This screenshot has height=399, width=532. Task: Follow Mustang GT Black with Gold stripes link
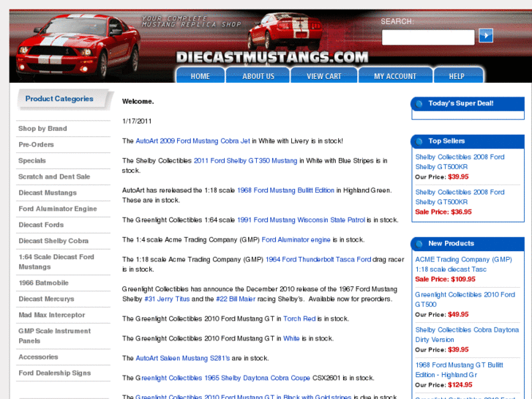pyautogui.click(x=243, y=396)
